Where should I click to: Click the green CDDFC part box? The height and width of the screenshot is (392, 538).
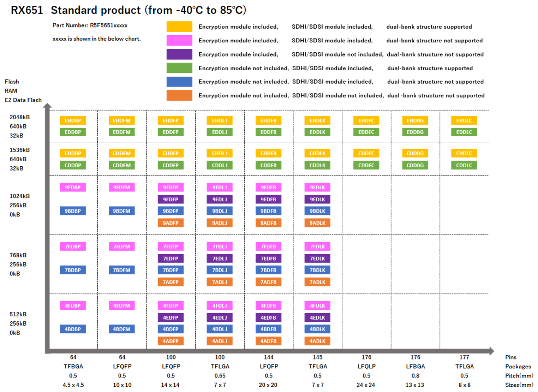(366, 165)
